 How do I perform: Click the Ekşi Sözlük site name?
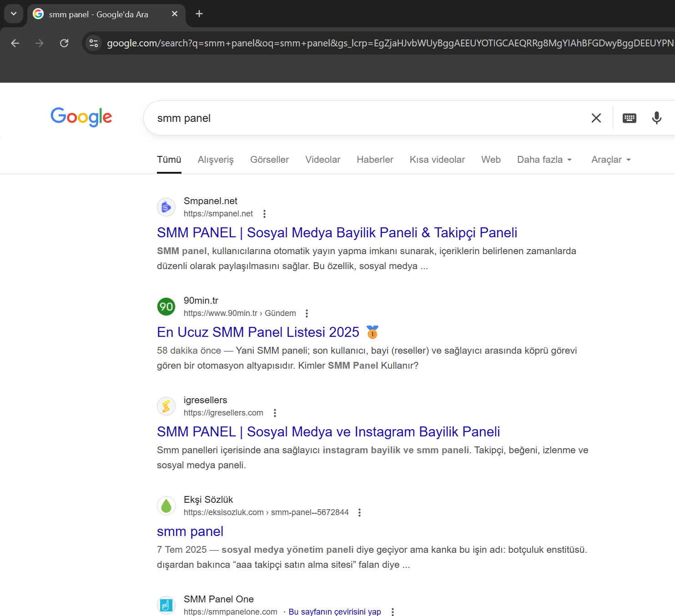[x=208, y=500]
